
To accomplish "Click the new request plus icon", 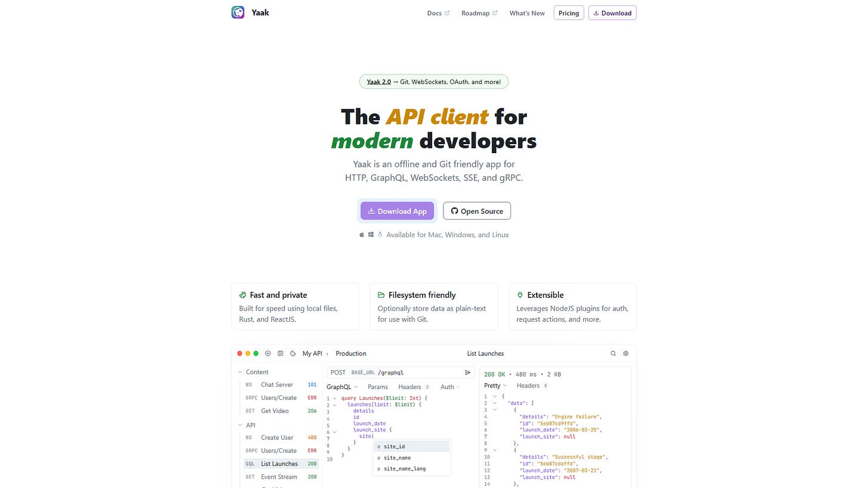I will coord(268,353).
